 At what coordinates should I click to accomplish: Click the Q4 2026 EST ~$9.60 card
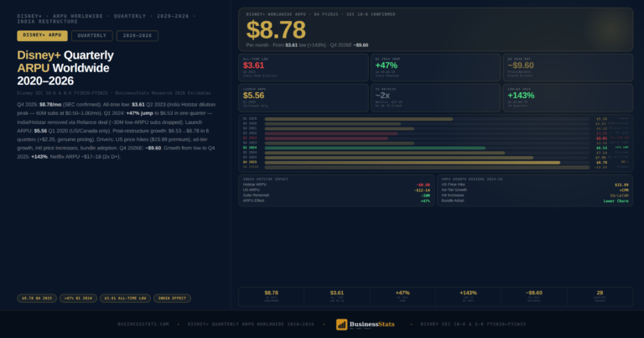coord(568,68)
